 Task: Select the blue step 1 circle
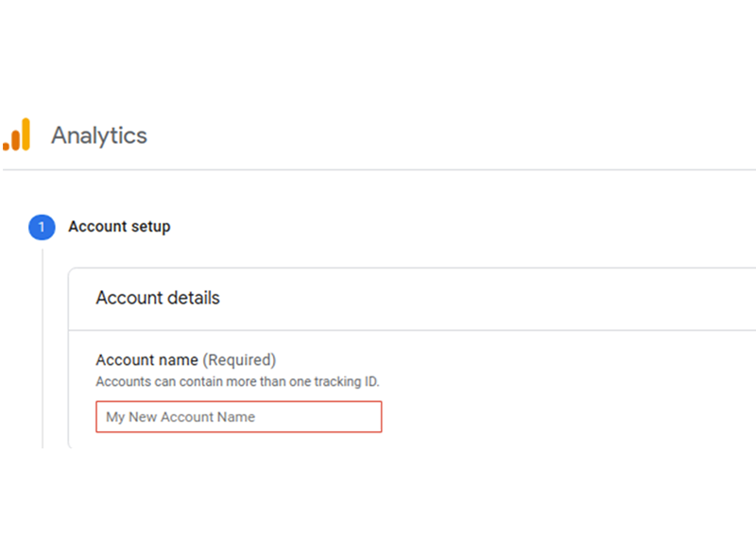(x=42, y=227)
